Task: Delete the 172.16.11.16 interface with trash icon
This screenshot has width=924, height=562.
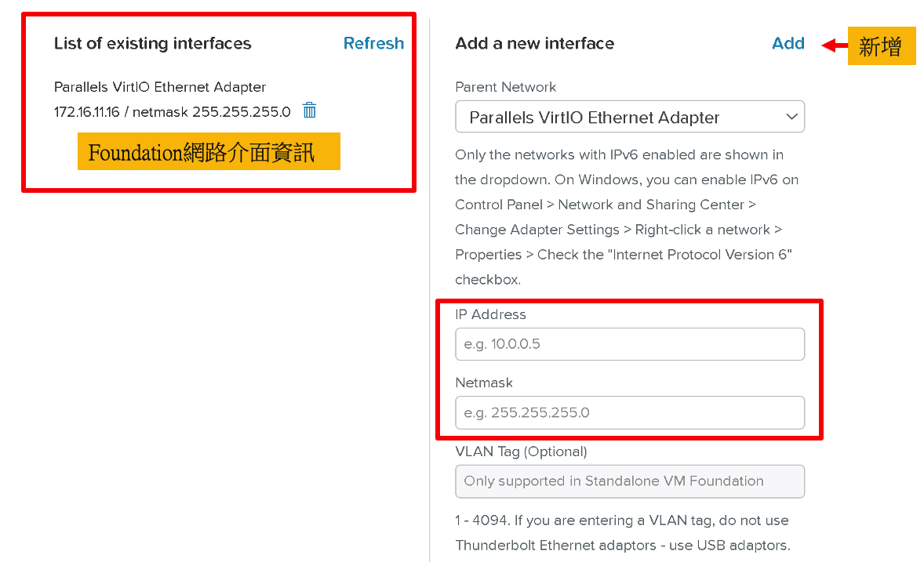Action: click(309, 111)
